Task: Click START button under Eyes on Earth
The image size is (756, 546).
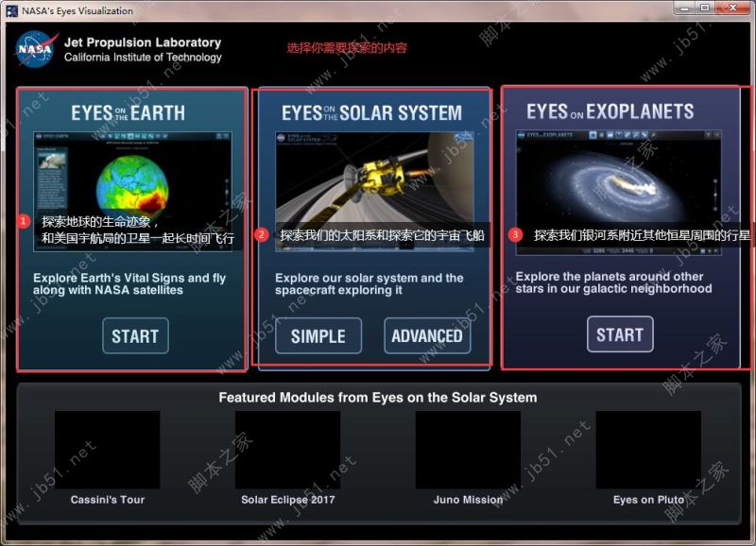Action: pos(135,336)
